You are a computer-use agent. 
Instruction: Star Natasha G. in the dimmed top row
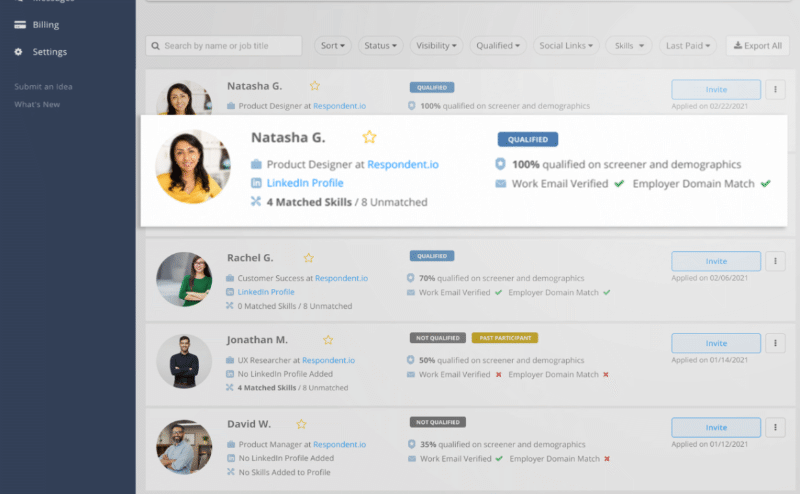point(315,86)
